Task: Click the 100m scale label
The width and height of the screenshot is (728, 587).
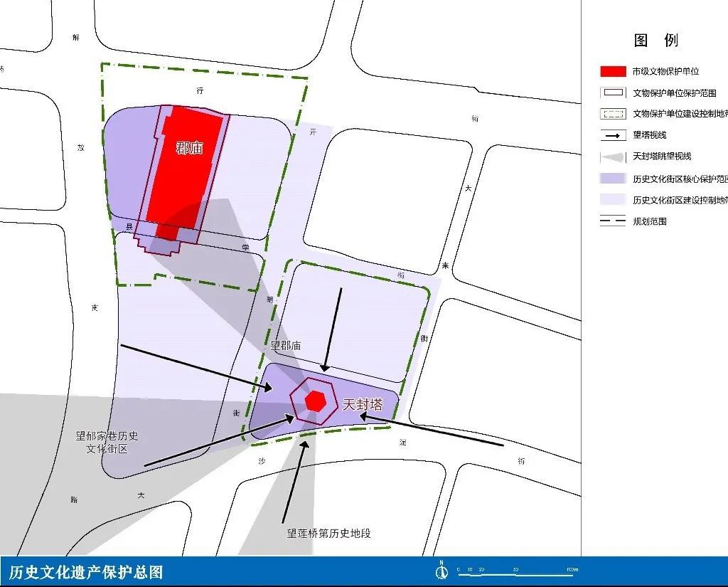Action: point(572,569)
